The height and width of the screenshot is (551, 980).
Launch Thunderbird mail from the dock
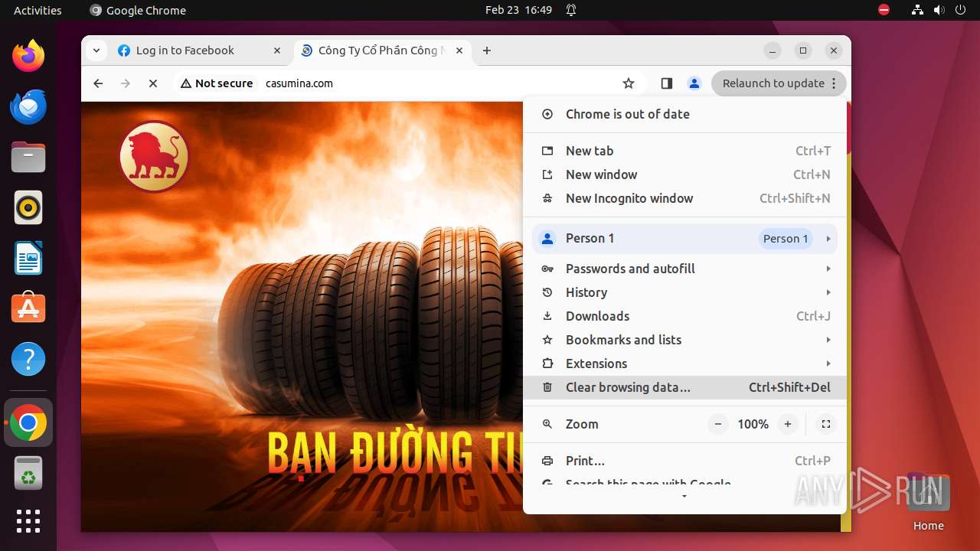[28, 106]
